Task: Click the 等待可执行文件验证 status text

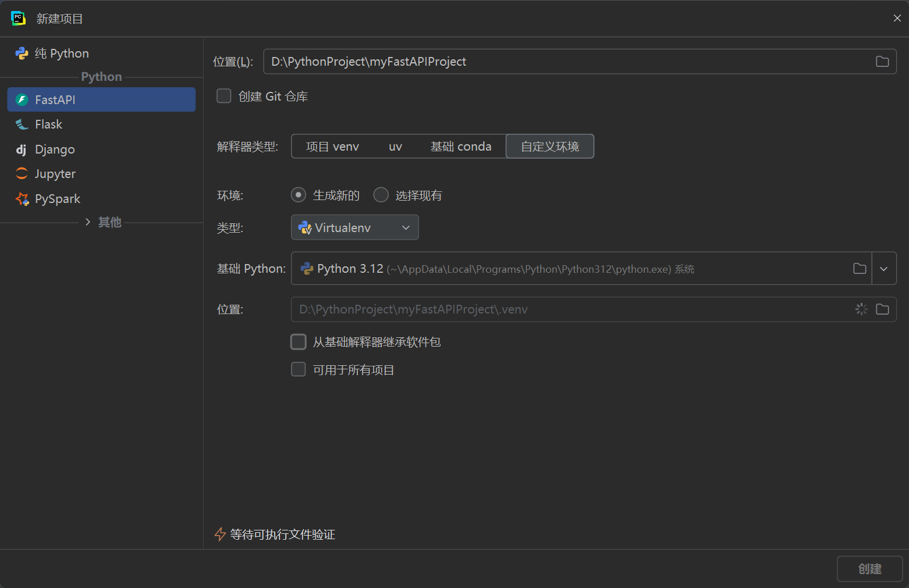Action: 283,534
